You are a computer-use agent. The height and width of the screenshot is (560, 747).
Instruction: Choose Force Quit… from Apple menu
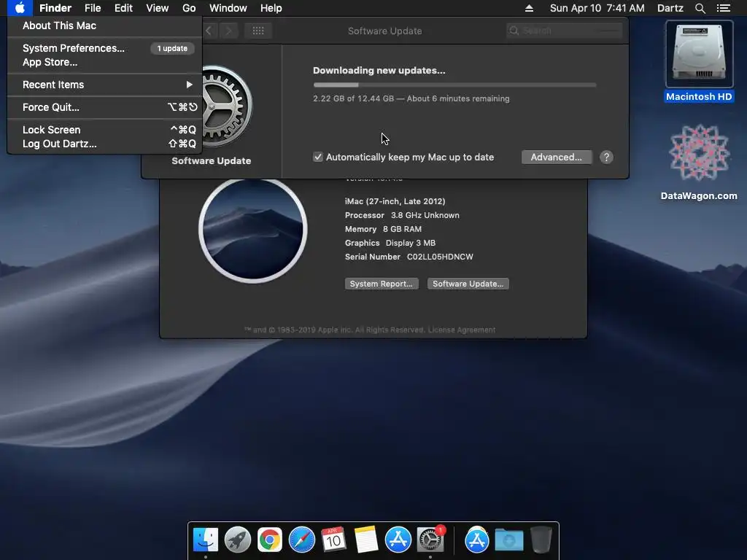(x=105, y=107)
